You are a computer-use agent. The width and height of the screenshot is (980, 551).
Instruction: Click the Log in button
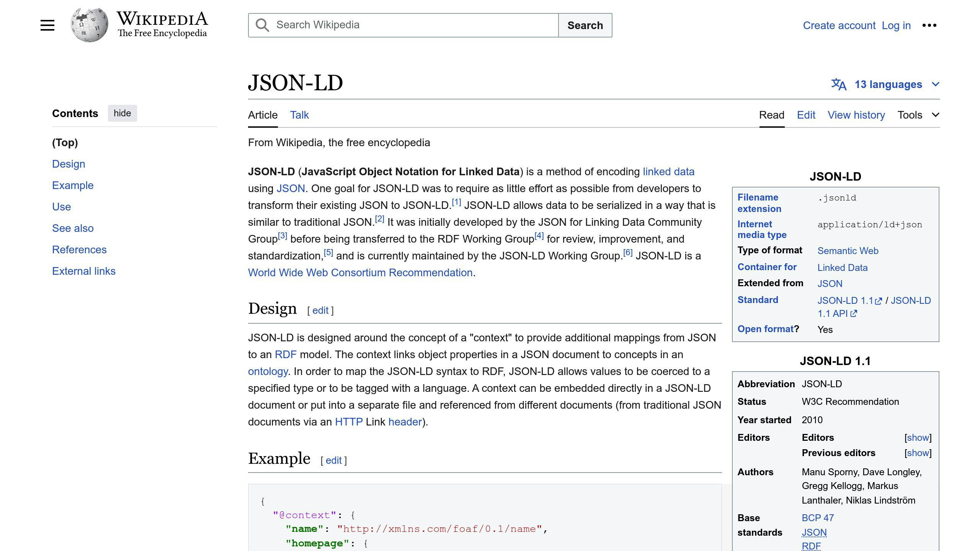(x=896, y=25)
